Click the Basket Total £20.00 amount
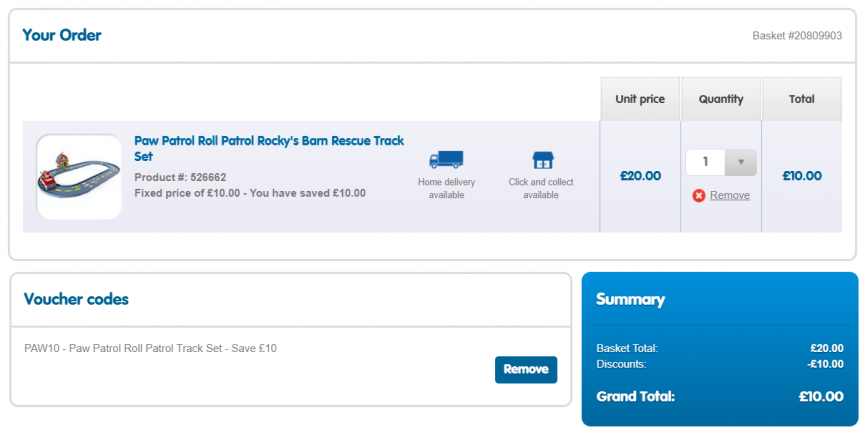Image resolution: width=865 pixels, height=440 pixels. (826, 348)
